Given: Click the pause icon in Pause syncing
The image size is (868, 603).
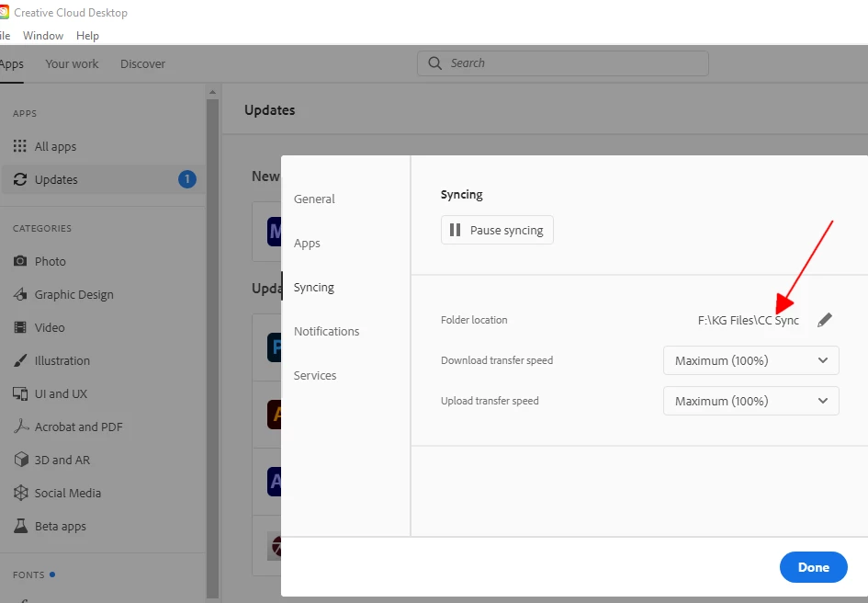Looking at the screenshot, I should [x=455, y=230].
